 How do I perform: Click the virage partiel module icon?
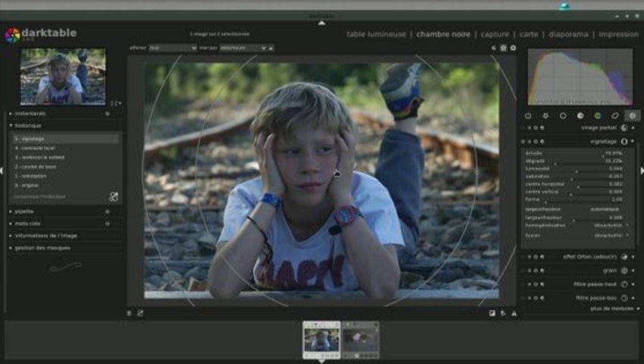[624, 128]
